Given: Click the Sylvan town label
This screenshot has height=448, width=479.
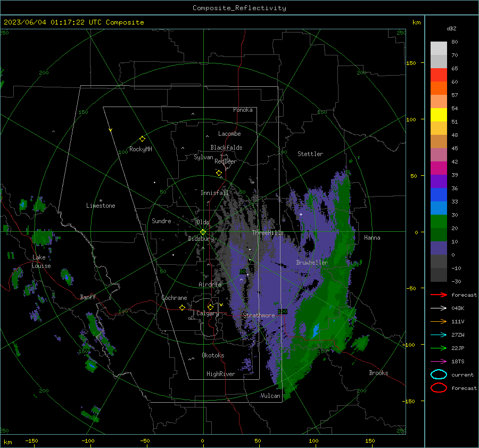Looking at the screenshot, I should click(x=203, y=157).
